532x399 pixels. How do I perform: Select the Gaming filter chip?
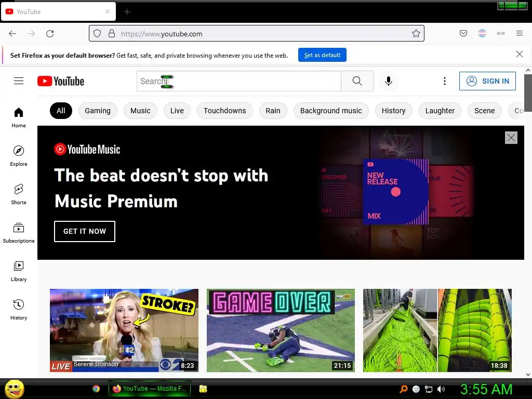click(x=98, y=111)
